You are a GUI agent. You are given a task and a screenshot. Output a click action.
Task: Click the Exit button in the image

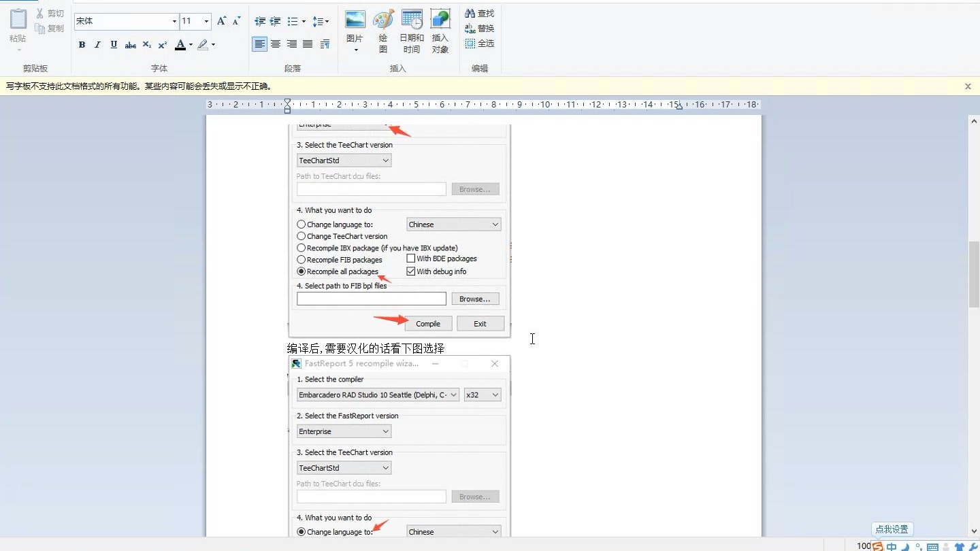480,324
